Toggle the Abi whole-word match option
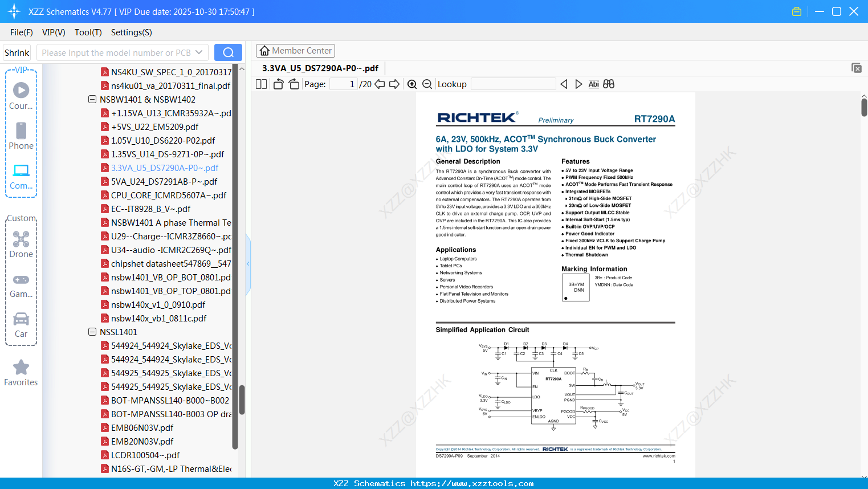 tap(594, 84)
